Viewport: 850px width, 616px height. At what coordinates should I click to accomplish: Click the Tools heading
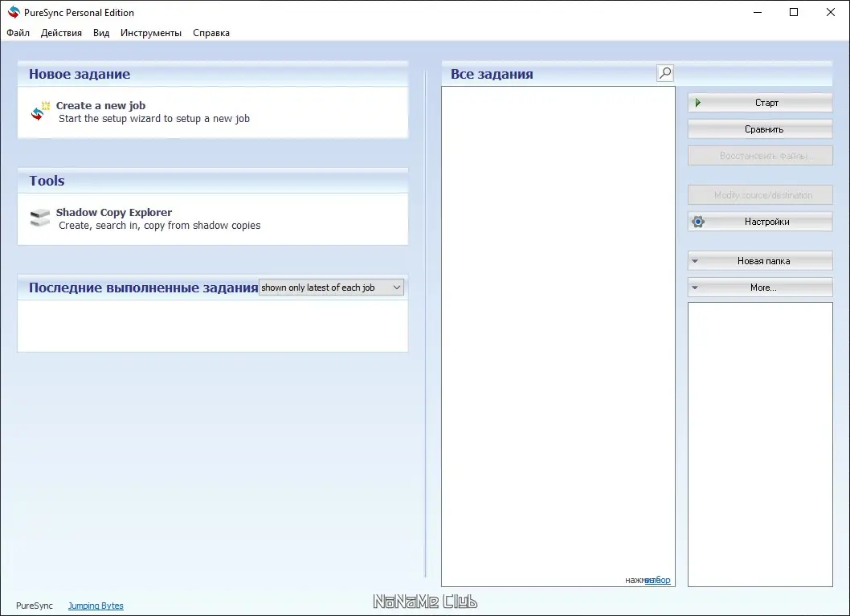(x=47, y=181)
